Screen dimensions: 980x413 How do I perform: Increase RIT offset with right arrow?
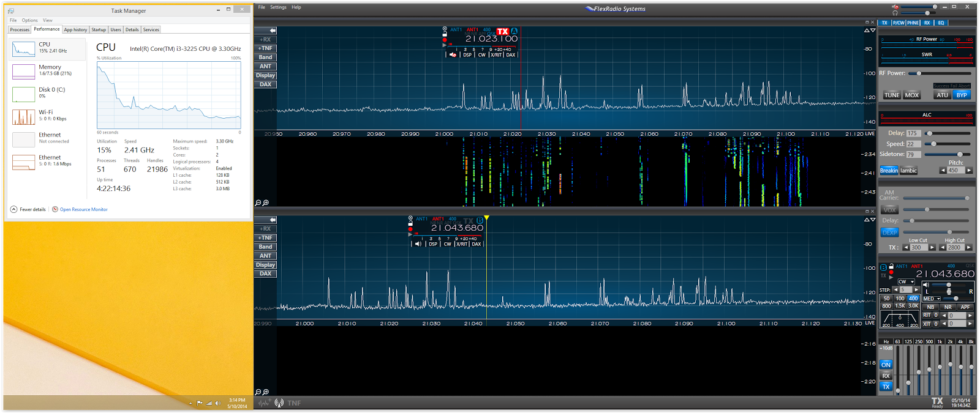(x=970, y=316)
